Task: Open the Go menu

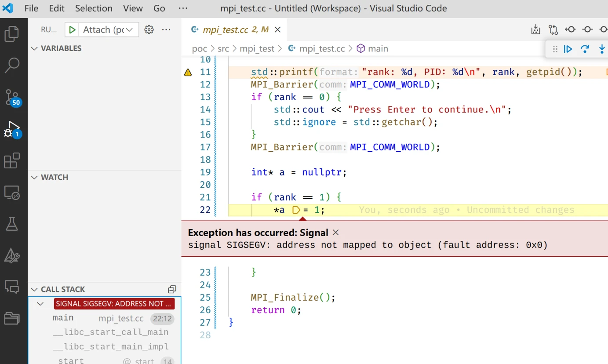Action: (159, 8)
